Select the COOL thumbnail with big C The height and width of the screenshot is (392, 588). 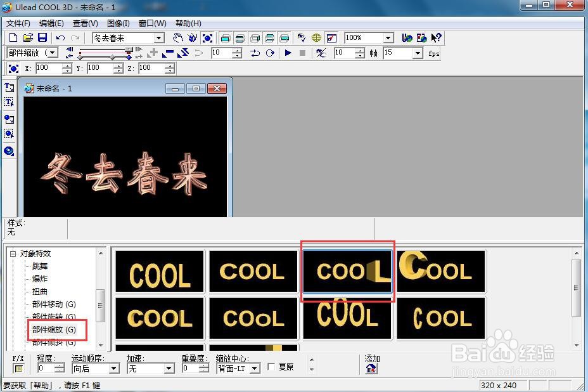click(441, 271)
